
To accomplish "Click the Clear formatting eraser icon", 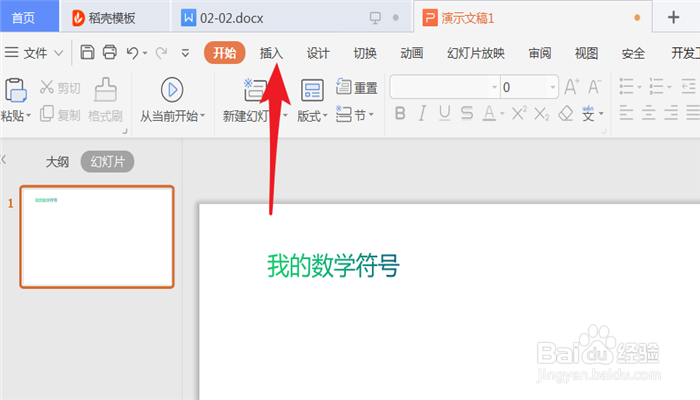I will 566,113.
